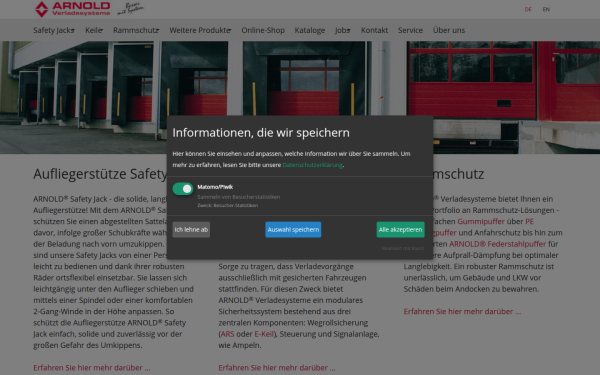Switch language to EN

pos(546,10)
